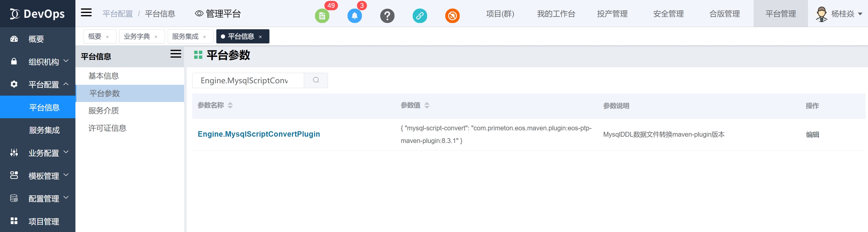Close the 平台信息 tab

(x=260, y=37)
